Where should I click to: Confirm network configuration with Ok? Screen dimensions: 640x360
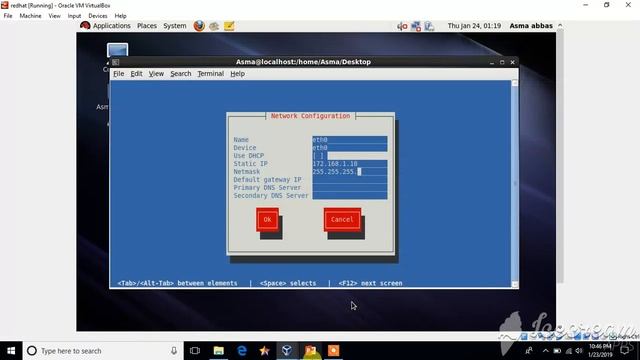point(267,220)
